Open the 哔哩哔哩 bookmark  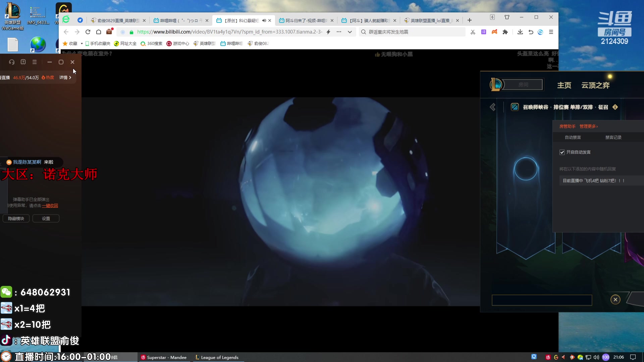pos(231,44)
